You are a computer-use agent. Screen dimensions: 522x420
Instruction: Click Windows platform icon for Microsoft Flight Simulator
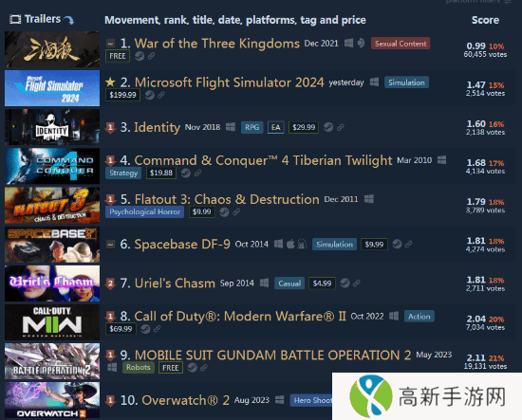pyautogui.click(x=374, y=82)
